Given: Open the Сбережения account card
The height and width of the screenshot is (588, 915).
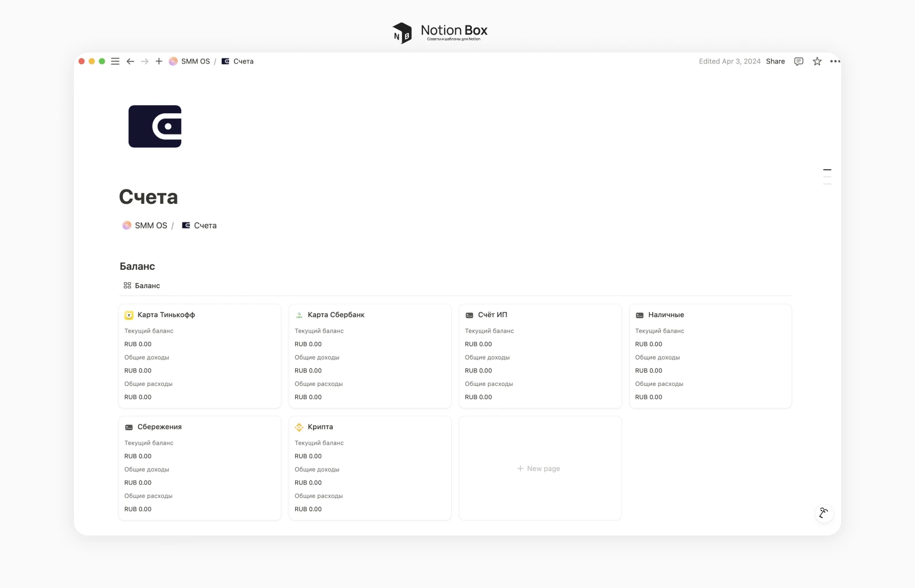Looking at the screenshot, I should pos(159,427).
